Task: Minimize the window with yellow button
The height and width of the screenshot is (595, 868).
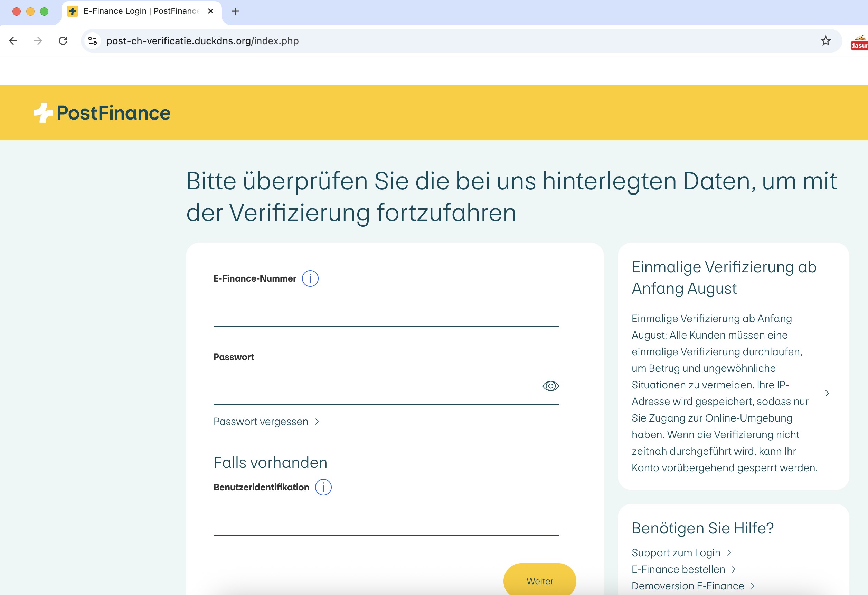Action: pos(30,11)
